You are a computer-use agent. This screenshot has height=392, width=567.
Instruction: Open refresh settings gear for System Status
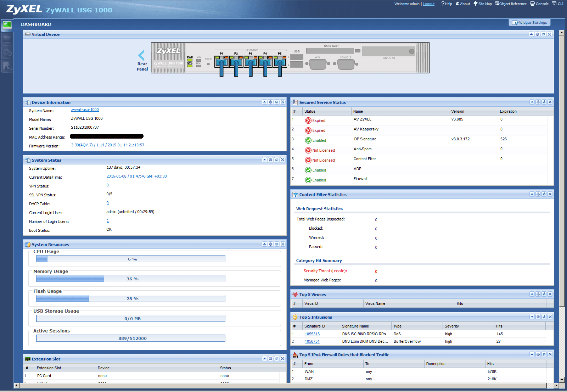tap(271, 160)
